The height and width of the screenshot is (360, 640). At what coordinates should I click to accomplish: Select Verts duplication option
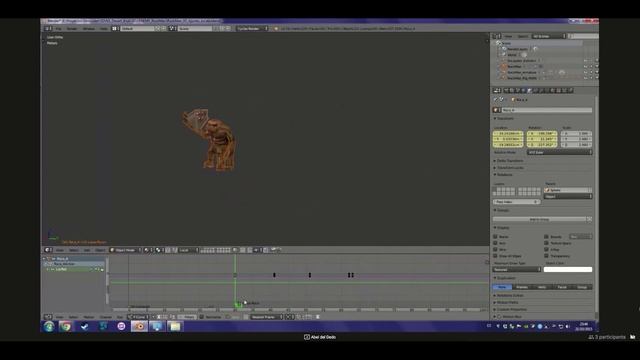point(542,287)
